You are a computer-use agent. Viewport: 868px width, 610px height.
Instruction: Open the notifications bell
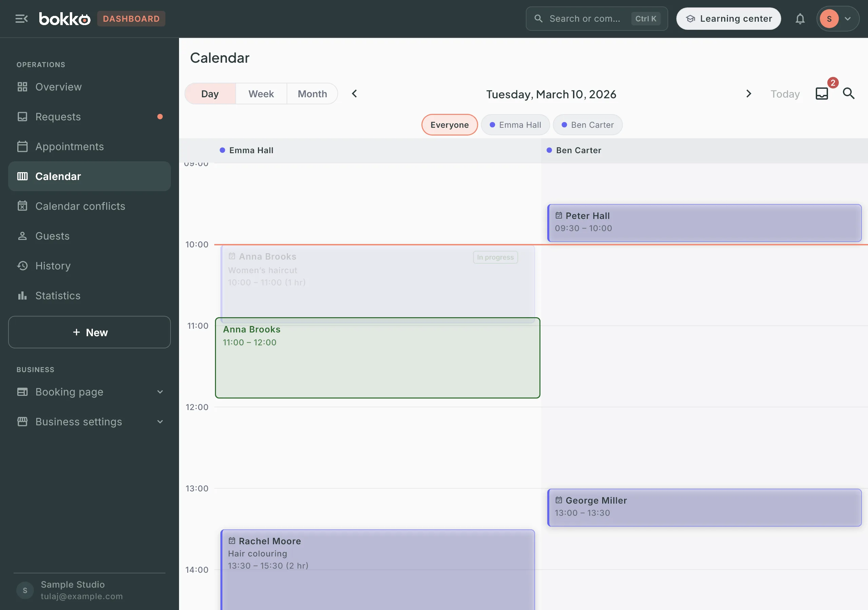coord(800,19)
